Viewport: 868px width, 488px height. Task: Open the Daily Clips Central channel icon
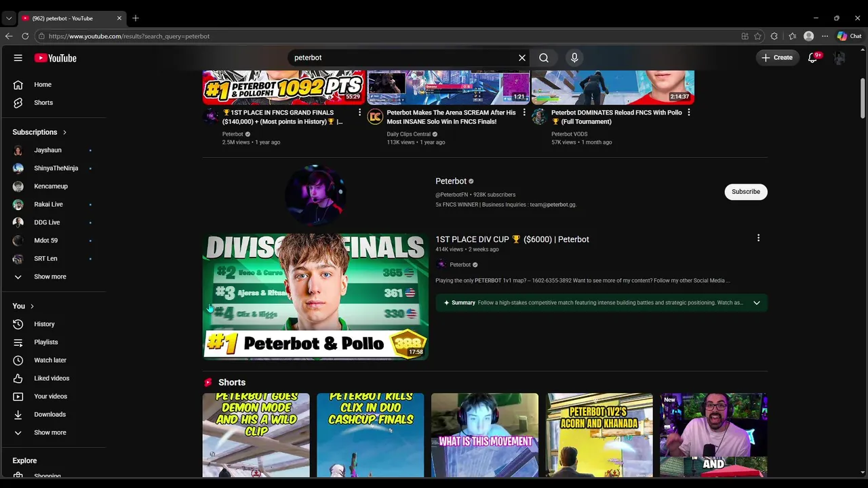375,117
